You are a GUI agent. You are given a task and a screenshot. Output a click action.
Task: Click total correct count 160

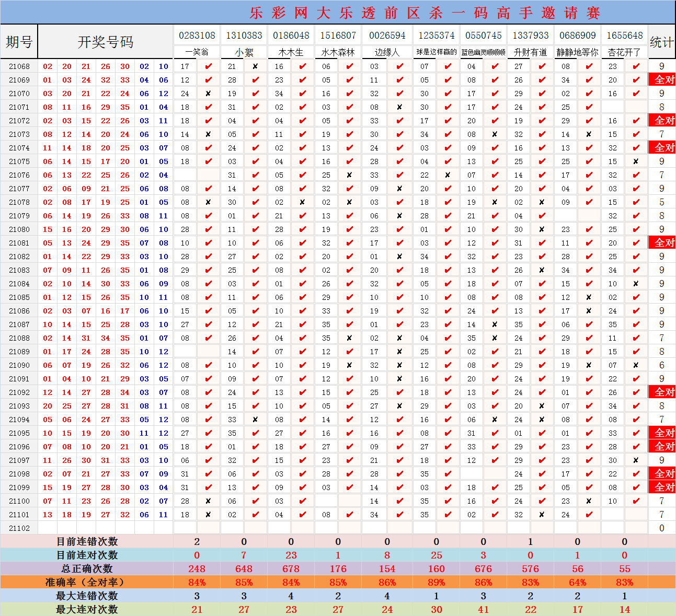point(436,569)
